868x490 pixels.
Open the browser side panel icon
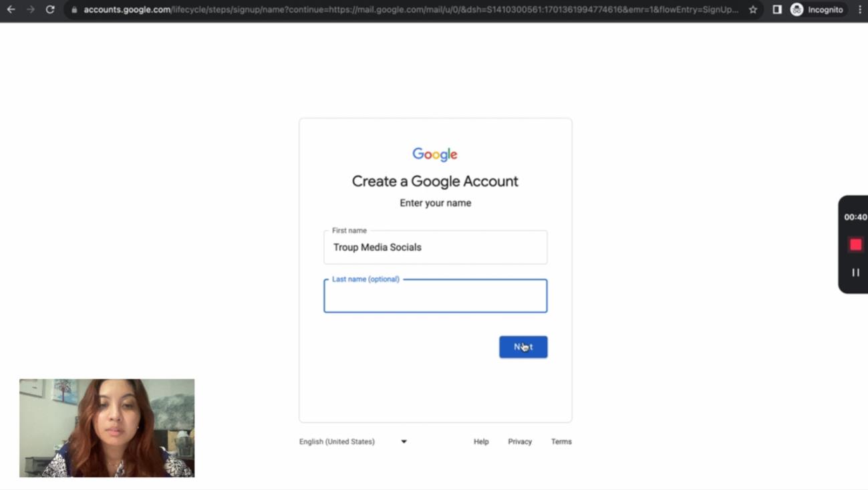(x=776, y=9)
